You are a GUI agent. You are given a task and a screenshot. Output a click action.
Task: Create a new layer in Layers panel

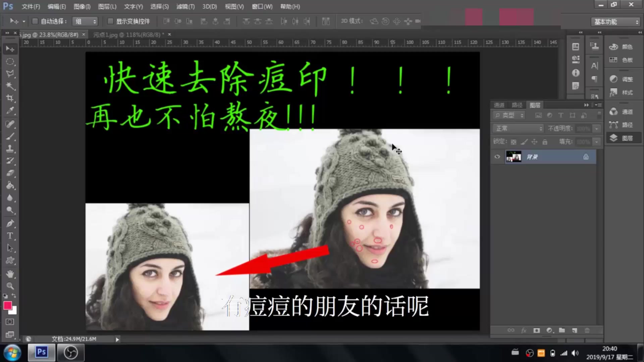click(x=574, y=330)
